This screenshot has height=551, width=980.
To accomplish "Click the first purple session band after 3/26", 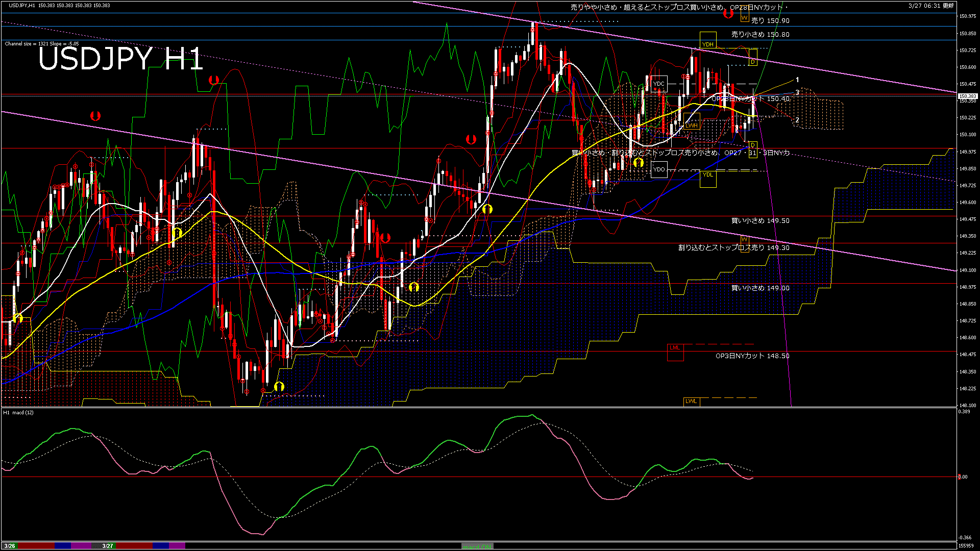I will click(81, 546).
